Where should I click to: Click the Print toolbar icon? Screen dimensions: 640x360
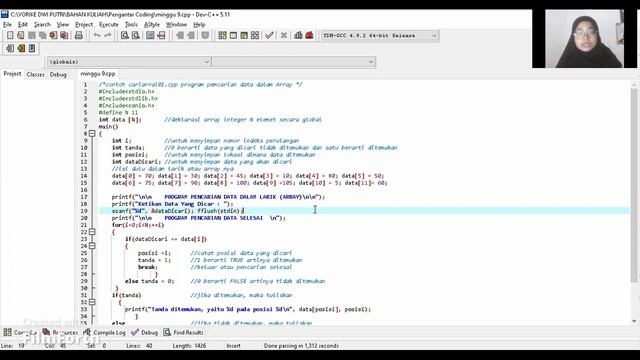[x=79, y=36]
